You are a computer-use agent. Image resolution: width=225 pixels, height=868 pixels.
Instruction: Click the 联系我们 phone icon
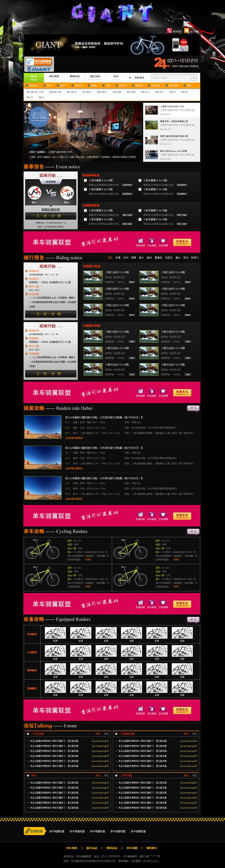pyautogui.click(x=169, y=31)
